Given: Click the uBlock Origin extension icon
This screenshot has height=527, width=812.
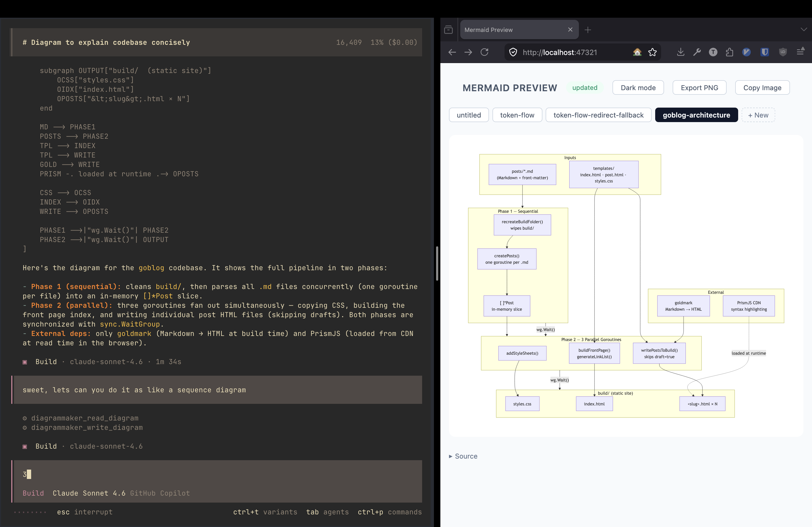Looking at the screenshot, I should pos(783,52).
